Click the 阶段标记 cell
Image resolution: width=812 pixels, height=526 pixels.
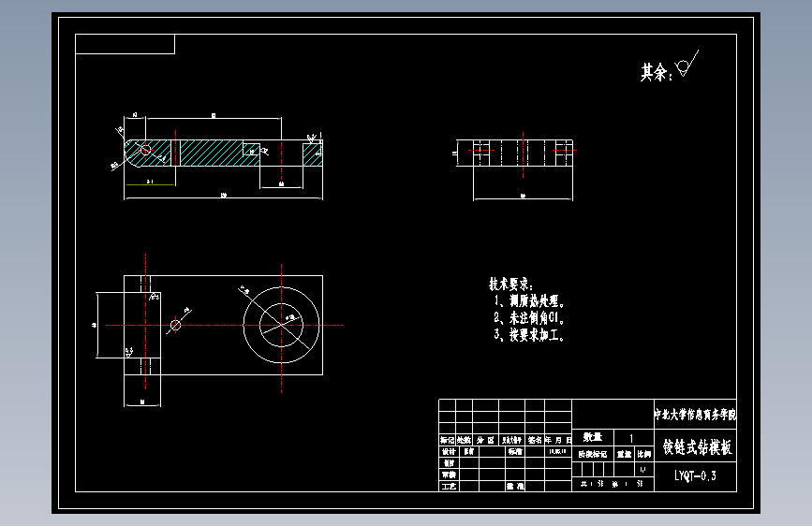click(x=593, y=454)
